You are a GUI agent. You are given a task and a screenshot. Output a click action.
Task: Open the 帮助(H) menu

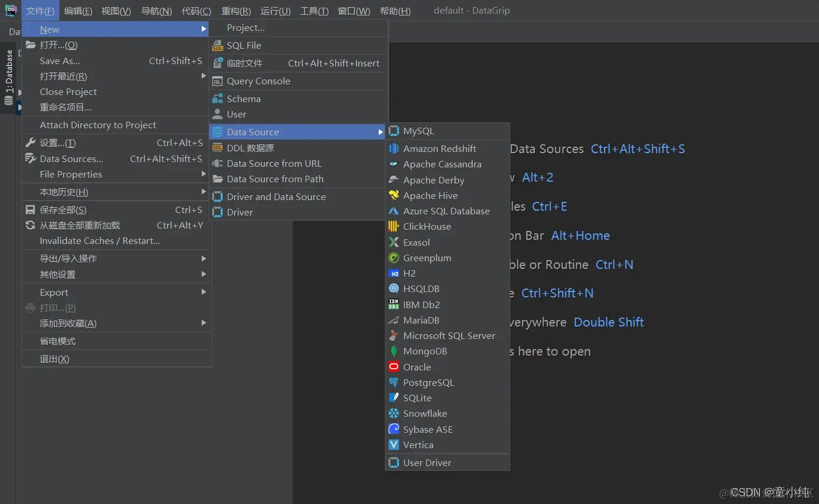click(x=395, y=11)
